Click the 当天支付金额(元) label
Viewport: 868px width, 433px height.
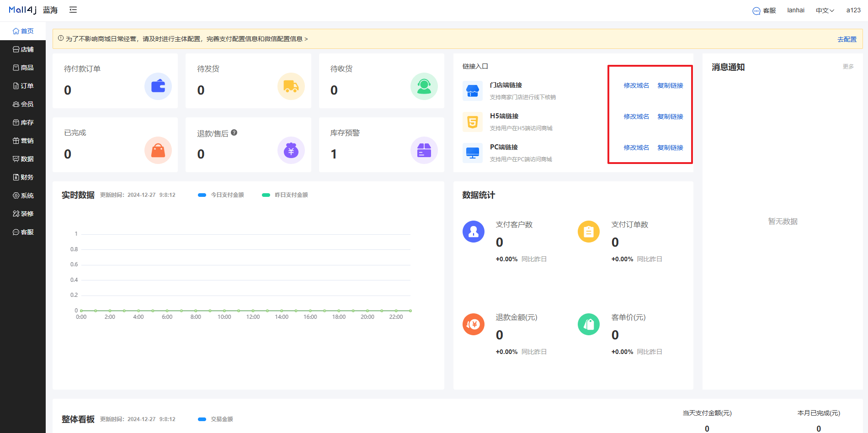pyautogui.click(x=707, y=413)
